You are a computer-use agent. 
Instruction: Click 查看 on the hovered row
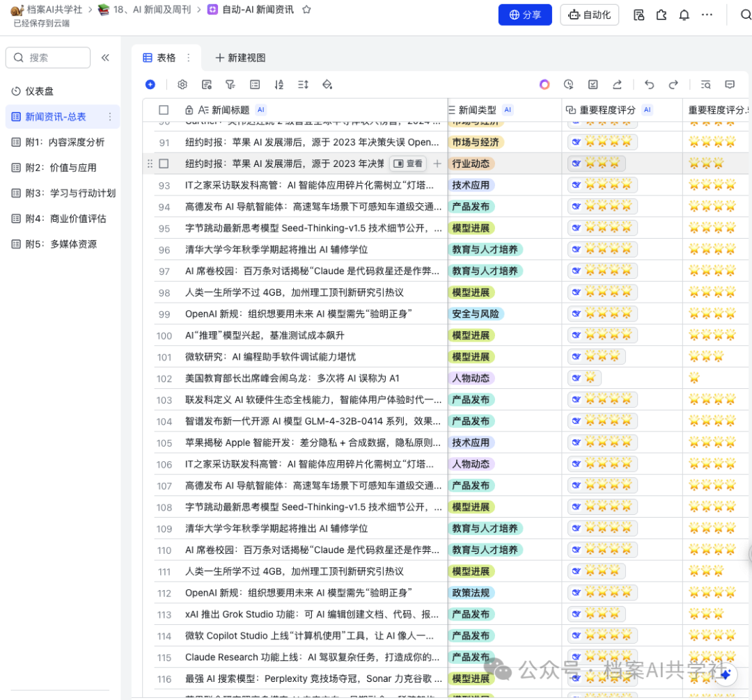click(x=408, y=164)
